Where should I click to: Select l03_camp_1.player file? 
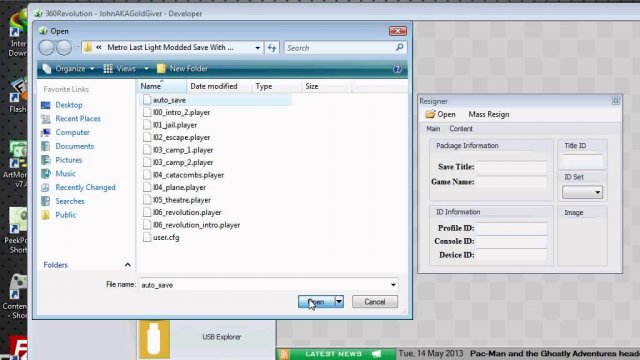pyautogui.click(x=183, y=150)
